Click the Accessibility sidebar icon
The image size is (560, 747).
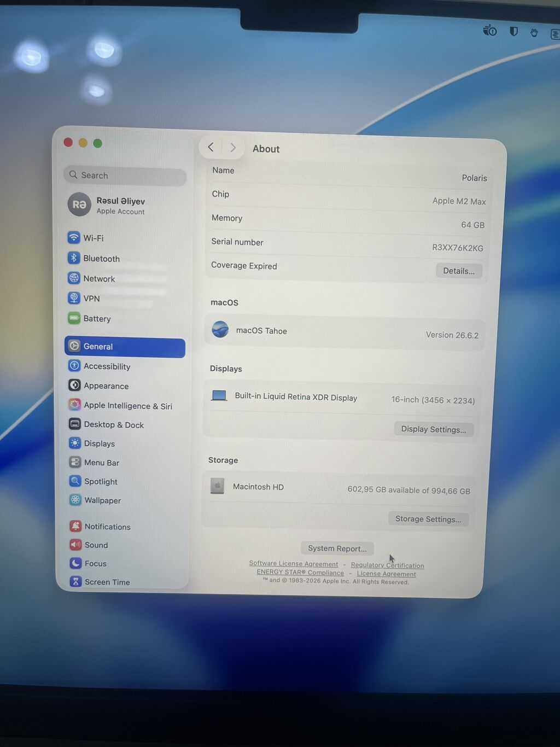(x=74, y=366)
